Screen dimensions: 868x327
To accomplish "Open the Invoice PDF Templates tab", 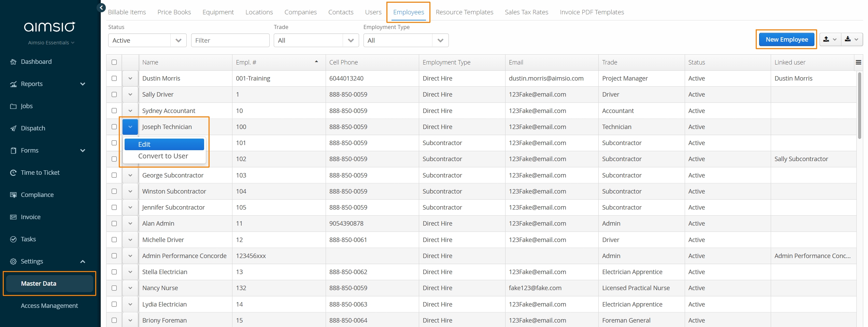I will pos(592,12).
